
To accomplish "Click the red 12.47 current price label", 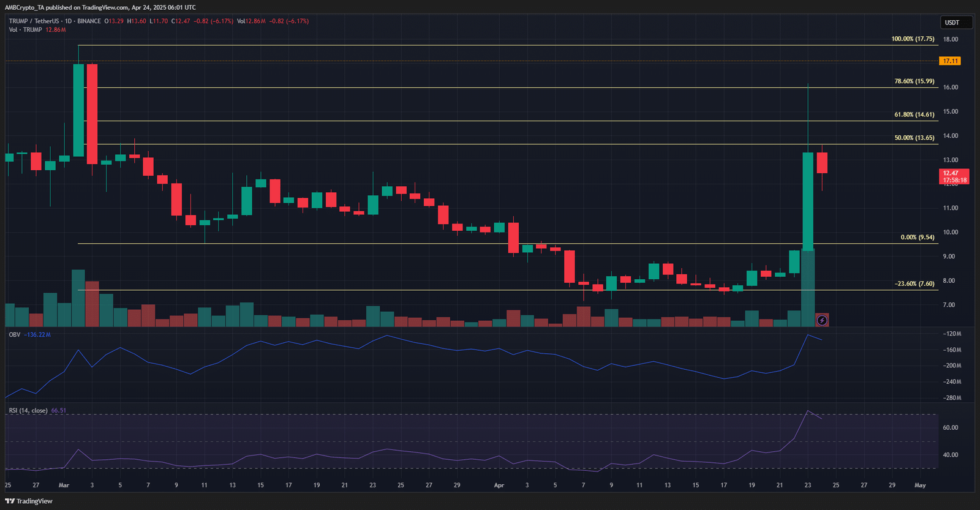I will [954, 176].
